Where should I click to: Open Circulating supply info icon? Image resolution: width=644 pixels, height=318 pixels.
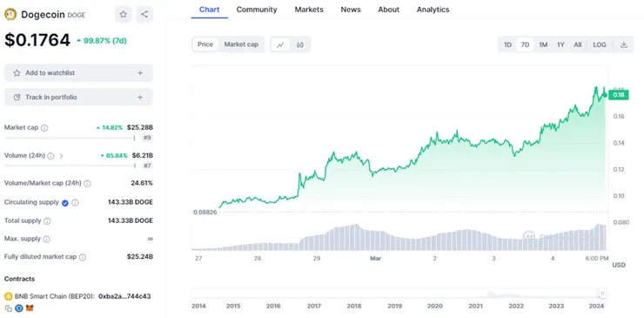click(x=75, y=203)
